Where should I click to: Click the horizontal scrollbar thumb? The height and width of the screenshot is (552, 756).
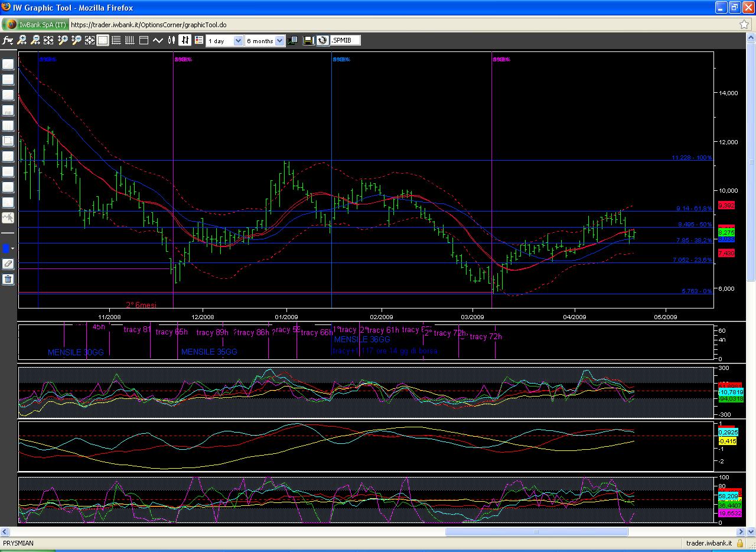point(536,531)
